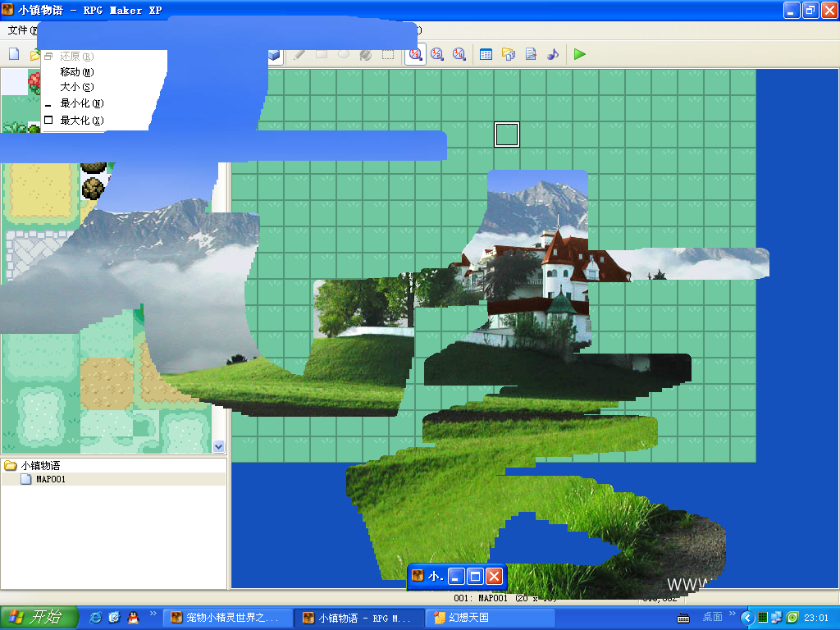
Task: Select the event layer cube icon
Action: point(275,55)
